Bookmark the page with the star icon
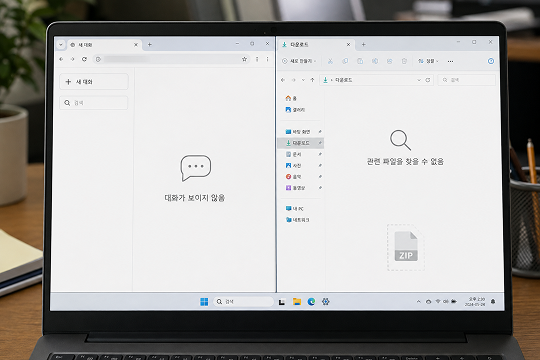The height and width of the screenshot is (360, 540). 244,59
